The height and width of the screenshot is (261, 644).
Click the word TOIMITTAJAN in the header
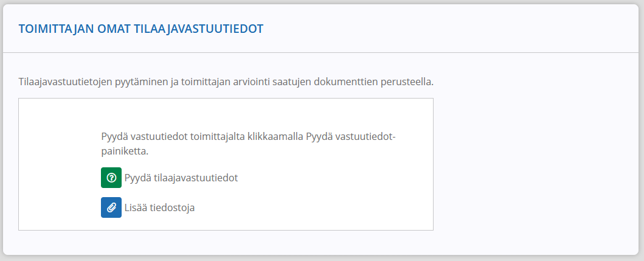click(x=52, y=29)
